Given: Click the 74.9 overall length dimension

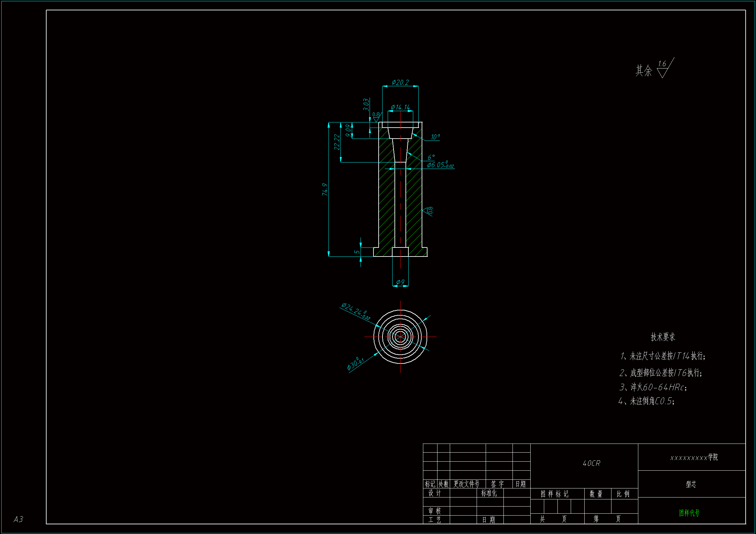Looking at the screenshot, I should (x=325, y=190).
